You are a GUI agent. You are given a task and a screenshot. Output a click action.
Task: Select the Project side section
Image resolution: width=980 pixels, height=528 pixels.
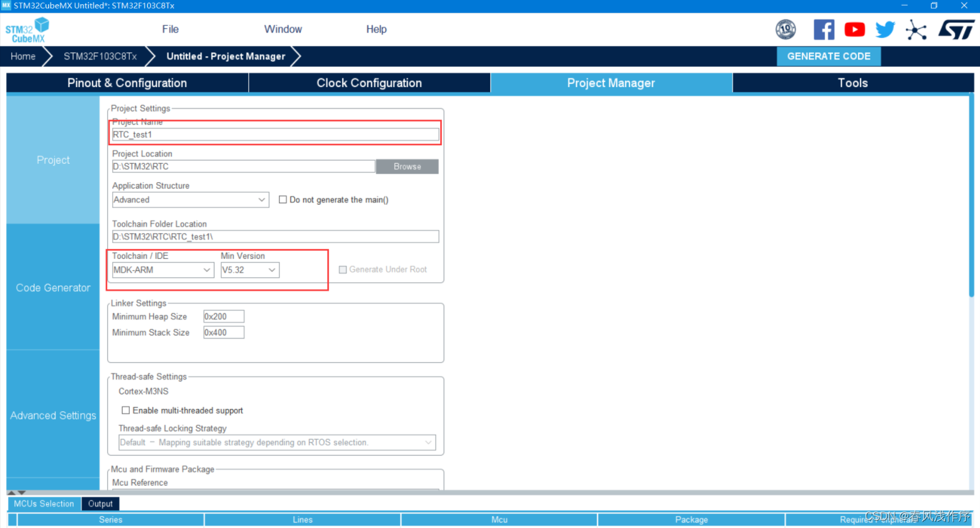coord(53,160)
